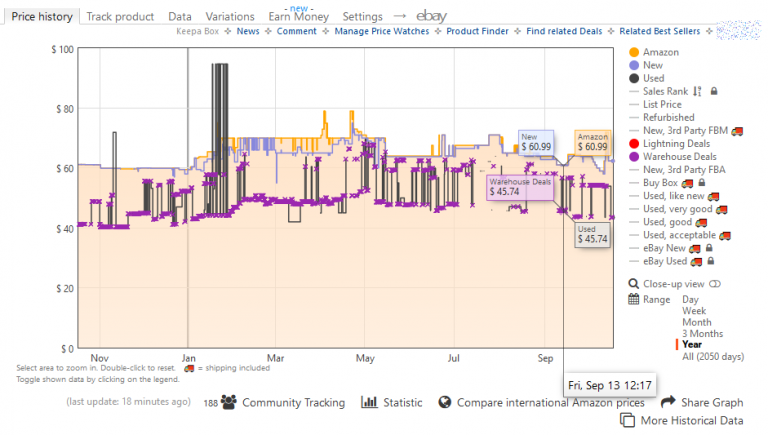This screenshot has height=435, width=768.
Task: Toggle New, 3rd Party FBA legend entry
Action: click(684, 169)
